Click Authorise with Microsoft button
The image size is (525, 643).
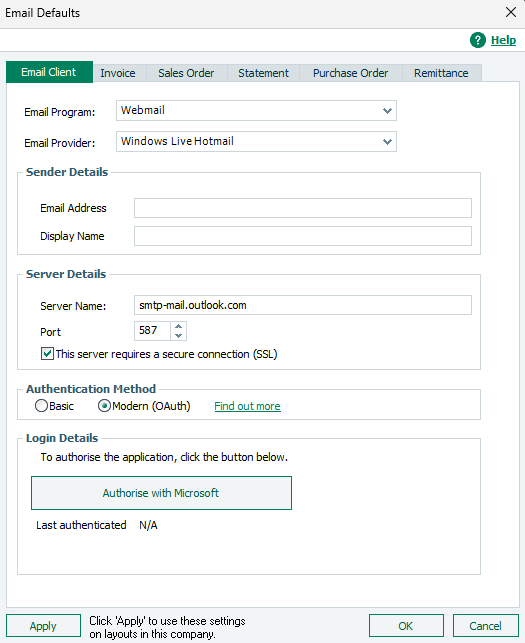[x=161, y=493]
